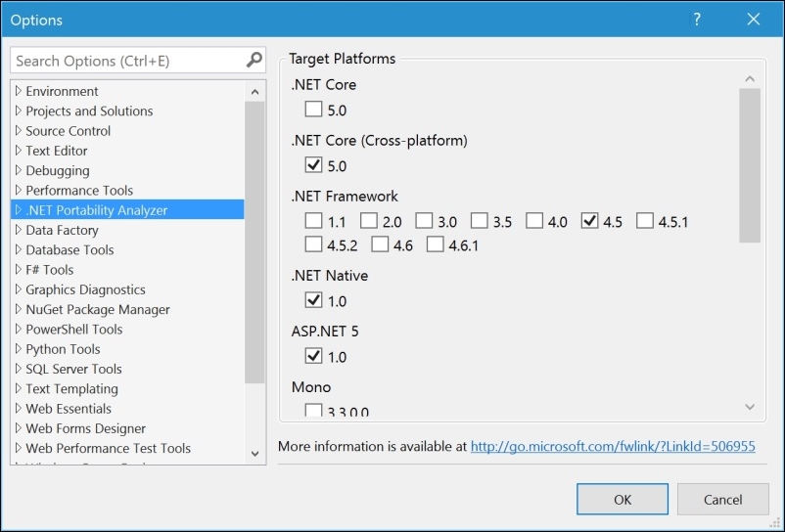
Task: Check .NET Framework 4.5.2 checkbox
Action: [x=313, y=244]
